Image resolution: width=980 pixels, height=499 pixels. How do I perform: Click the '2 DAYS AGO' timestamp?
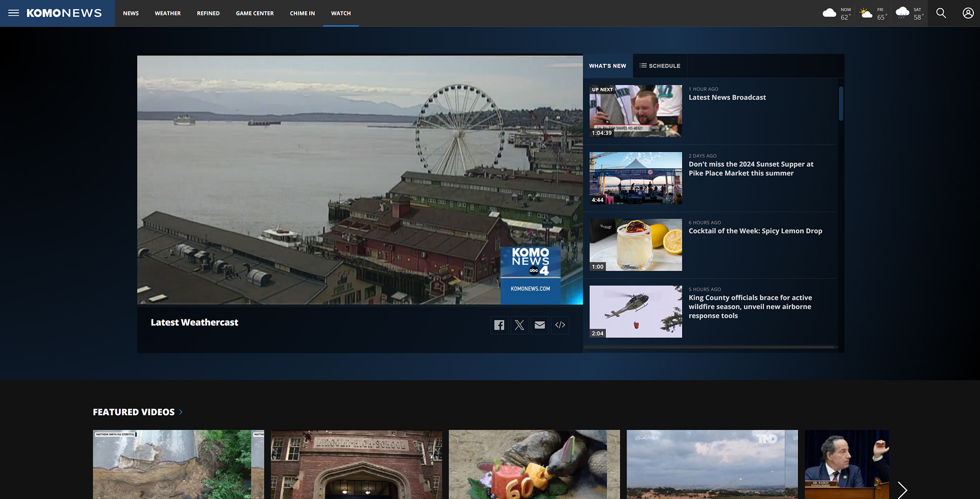(x=702, y=156)
